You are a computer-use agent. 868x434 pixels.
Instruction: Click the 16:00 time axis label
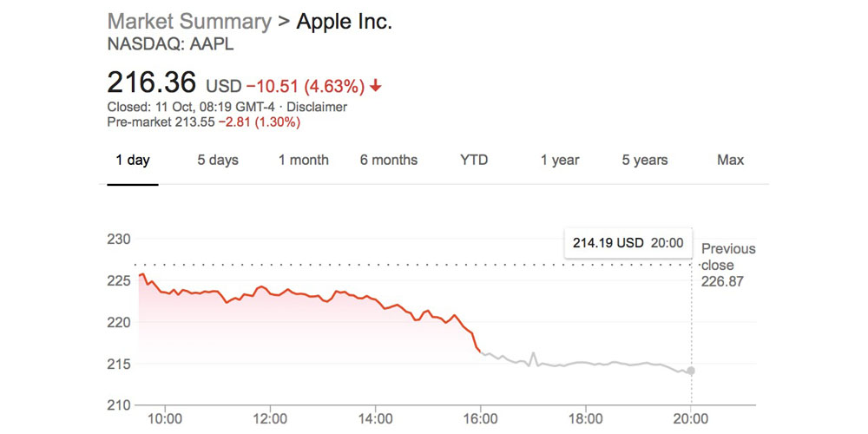(x=483, y=418)
